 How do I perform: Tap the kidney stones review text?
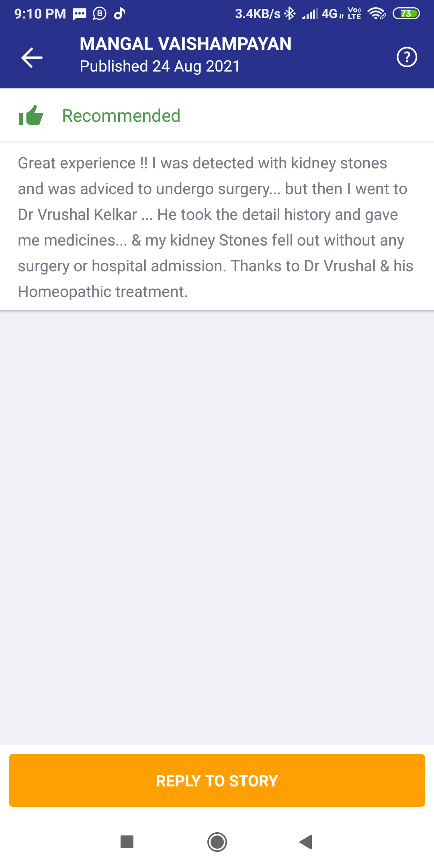pyautogui.click(x=216, y=227)
